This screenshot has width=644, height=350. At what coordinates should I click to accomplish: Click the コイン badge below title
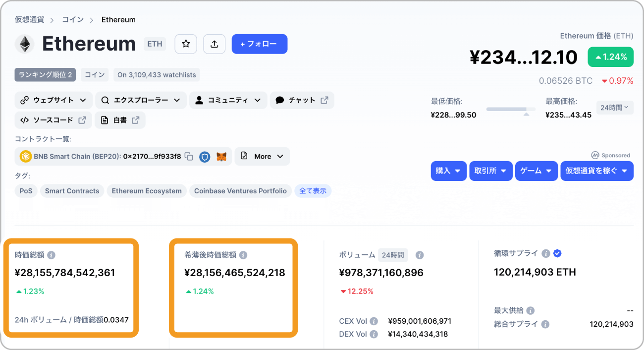click(x=95, y=75)
